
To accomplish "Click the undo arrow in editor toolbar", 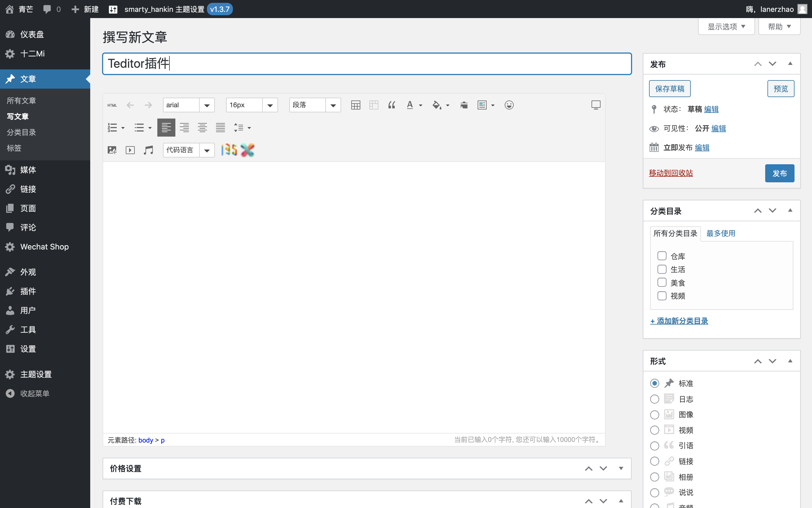I will 130,105.
